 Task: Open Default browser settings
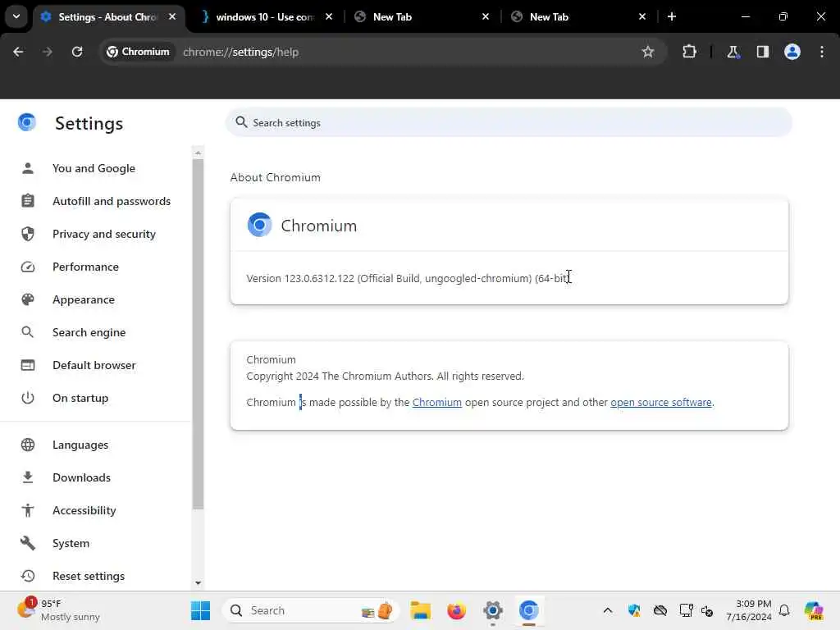click(94, 365)
